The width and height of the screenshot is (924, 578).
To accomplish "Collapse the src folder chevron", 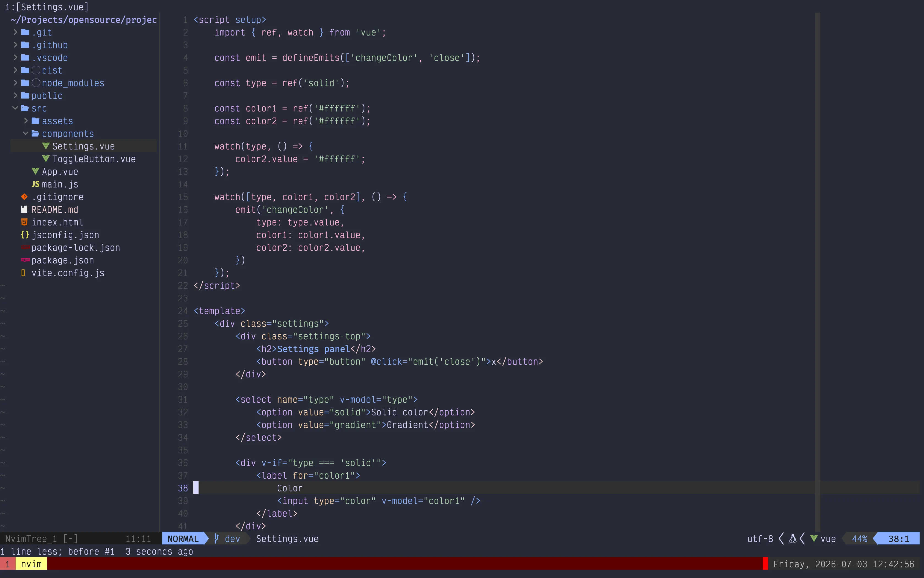I will [15, 108].
